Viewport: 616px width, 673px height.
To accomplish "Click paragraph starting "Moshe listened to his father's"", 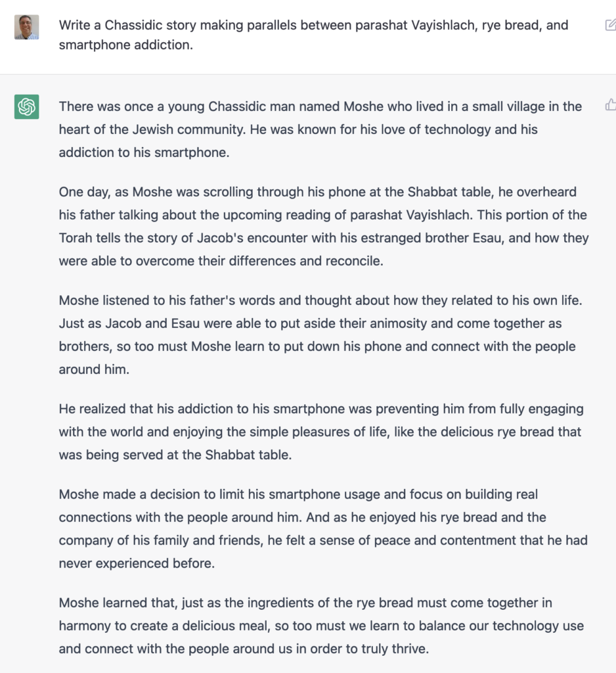I will [317, 335].
